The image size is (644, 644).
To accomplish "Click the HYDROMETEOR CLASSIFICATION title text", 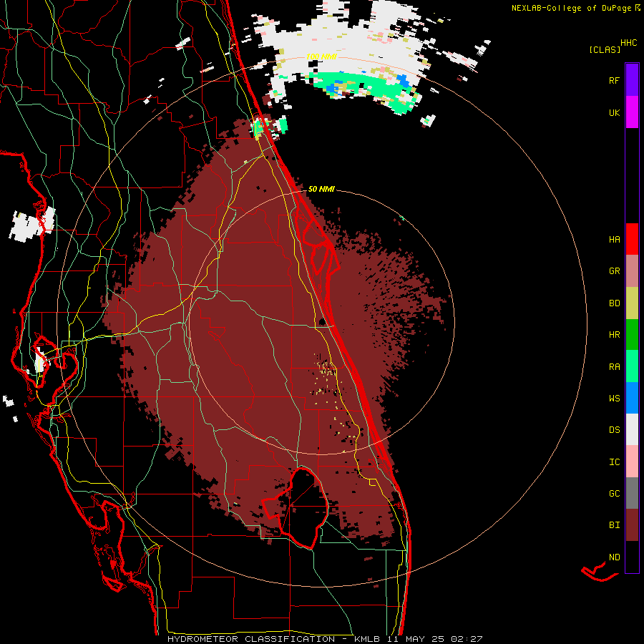I will click(x=251, y=639).
